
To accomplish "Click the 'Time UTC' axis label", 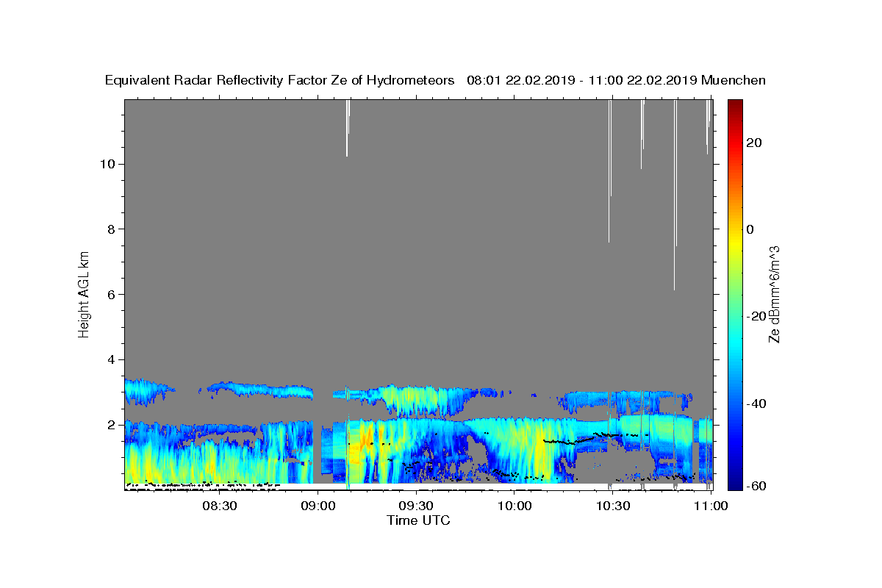I will (418, 520).
